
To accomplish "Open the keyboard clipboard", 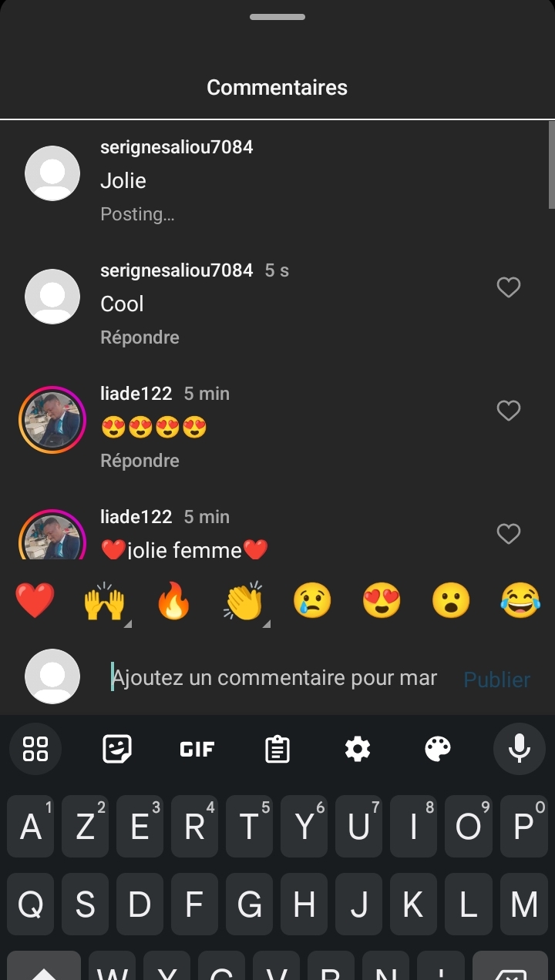I will (x=277, y=749).
